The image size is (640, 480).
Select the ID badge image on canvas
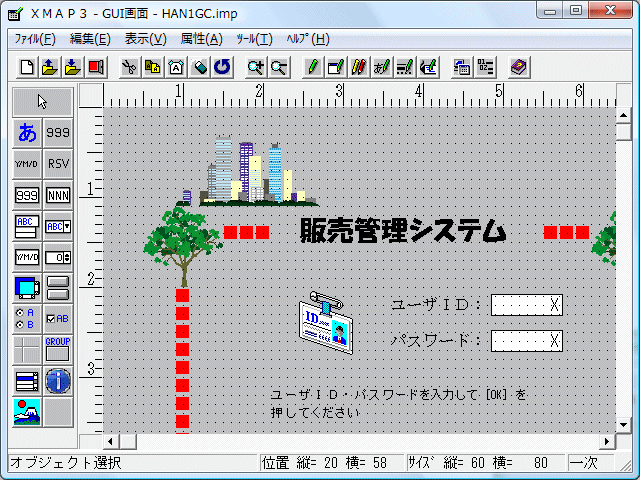[x=326, y=323]
